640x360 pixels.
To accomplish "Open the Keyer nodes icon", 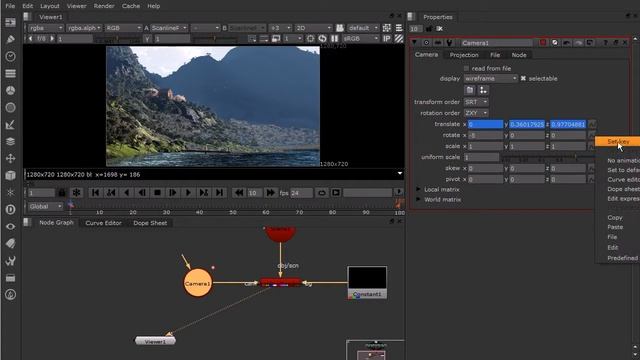I will click(x=10, y=124).
